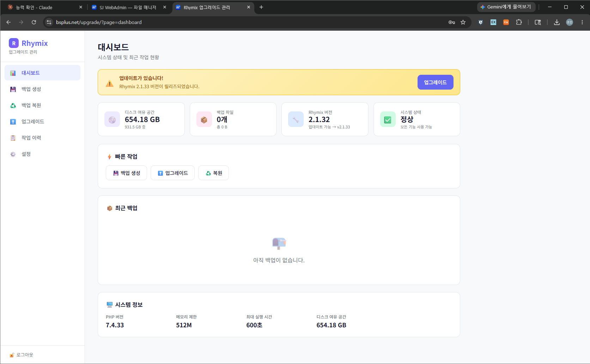Click the blue 업그레이드 button in update banner

435,82
